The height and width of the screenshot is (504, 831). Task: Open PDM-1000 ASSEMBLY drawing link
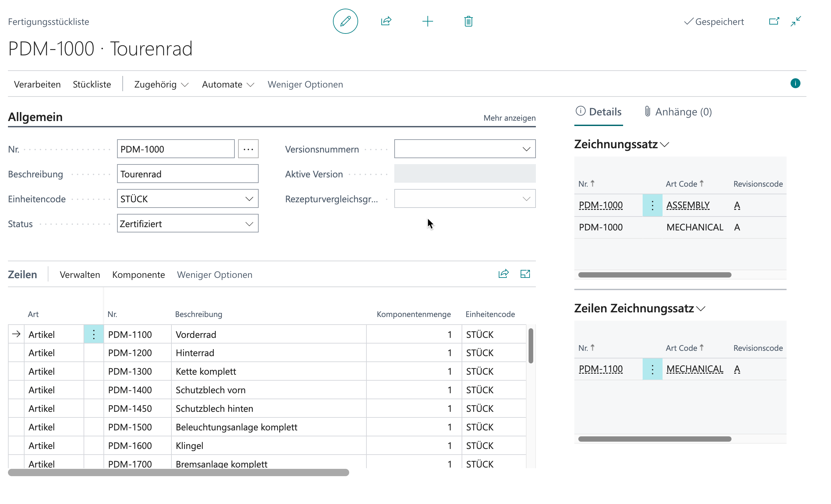[600, 205]
